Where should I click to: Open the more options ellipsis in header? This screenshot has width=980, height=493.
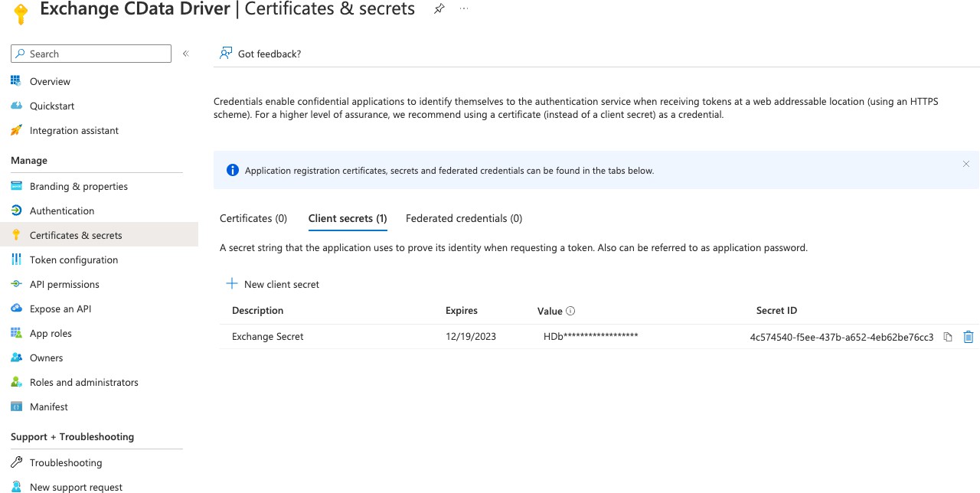(464, 9)
